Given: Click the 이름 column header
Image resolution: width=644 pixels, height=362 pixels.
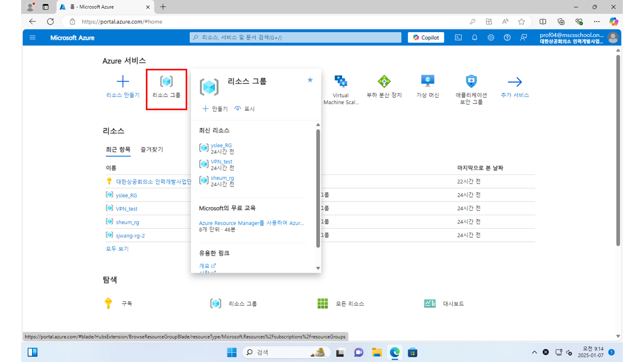Looking at the screenshot, I should click(111, 168).
